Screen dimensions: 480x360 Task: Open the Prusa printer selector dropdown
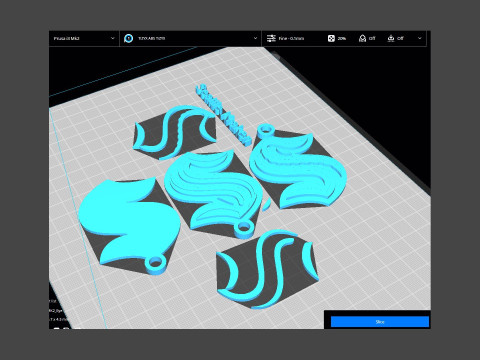[84, 38]
